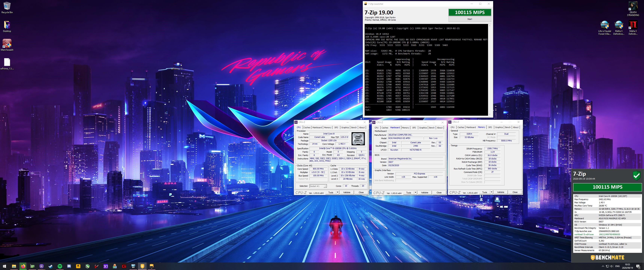Click the Windows Start button

(4, 266)
